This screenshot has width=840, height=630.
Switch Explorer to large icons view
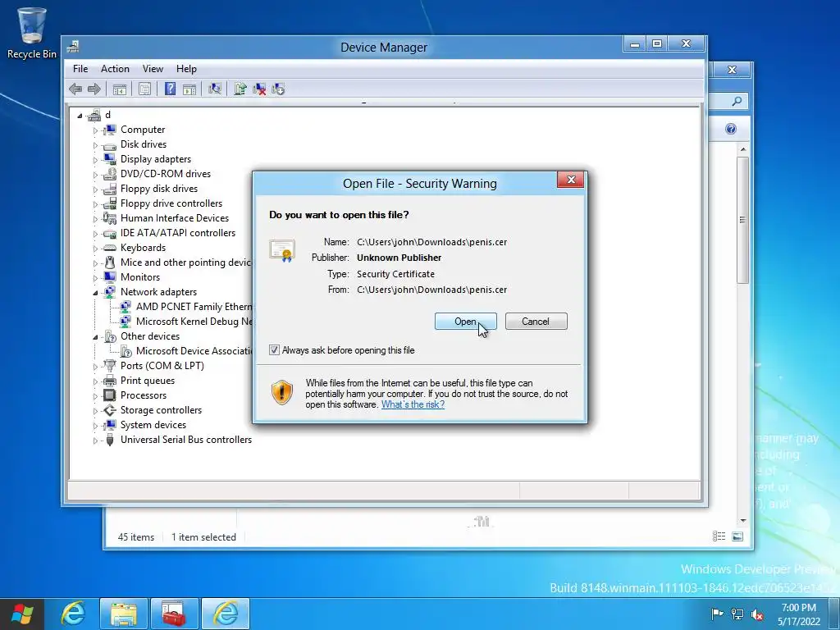tap(737, 536)
